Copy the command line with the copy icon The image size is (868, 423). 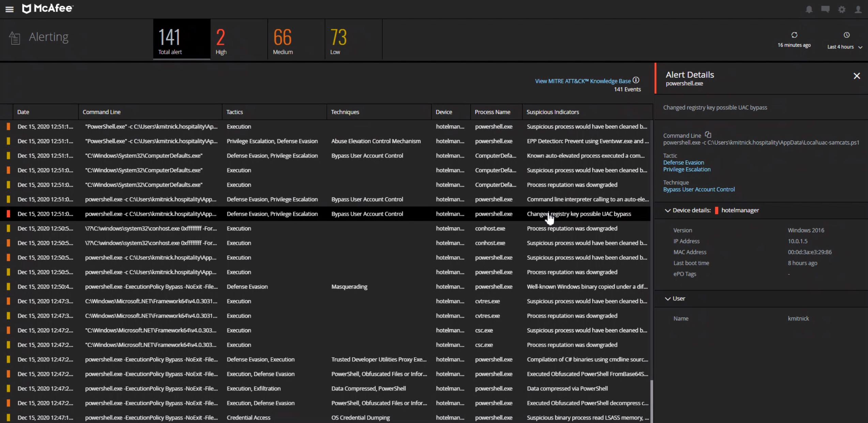pos(708,135)
